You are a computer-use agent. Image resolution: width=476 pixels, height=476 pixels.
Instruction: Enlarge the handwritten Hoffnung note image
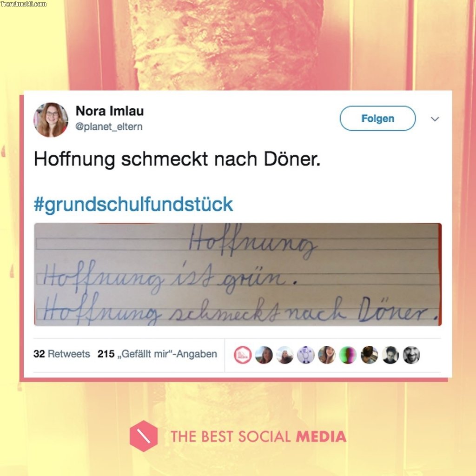(x=238, y=274)
